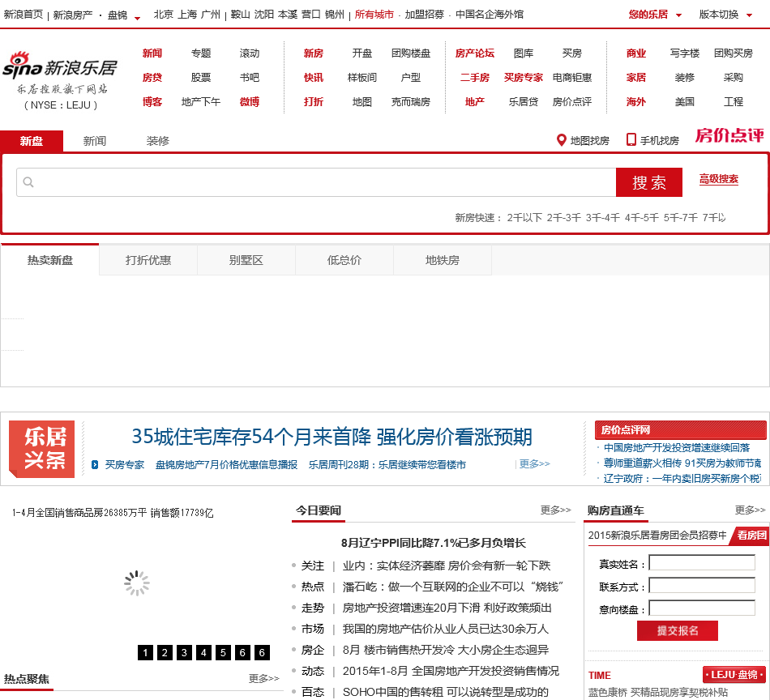Open 乐居周刊28期 link
The height and width of the screenshot is (700, 770).
pyautogui.click(x=387, y=464)
